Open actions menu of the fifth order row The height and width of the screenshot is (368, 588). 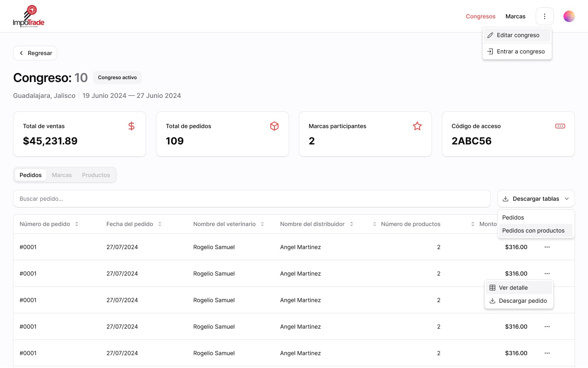tap(547, 353)
